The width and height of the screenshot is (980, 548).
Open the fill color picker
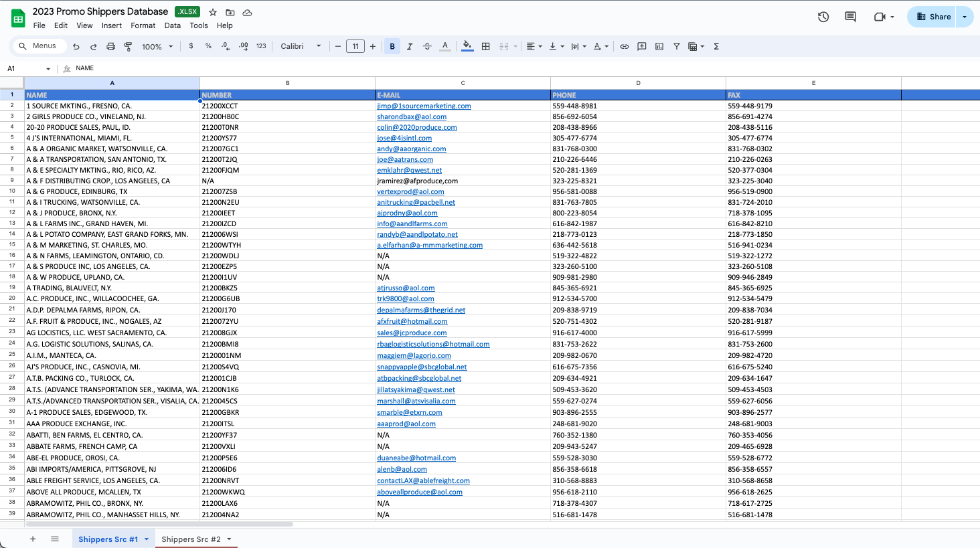pyautogui.click(x=467, y=46)
